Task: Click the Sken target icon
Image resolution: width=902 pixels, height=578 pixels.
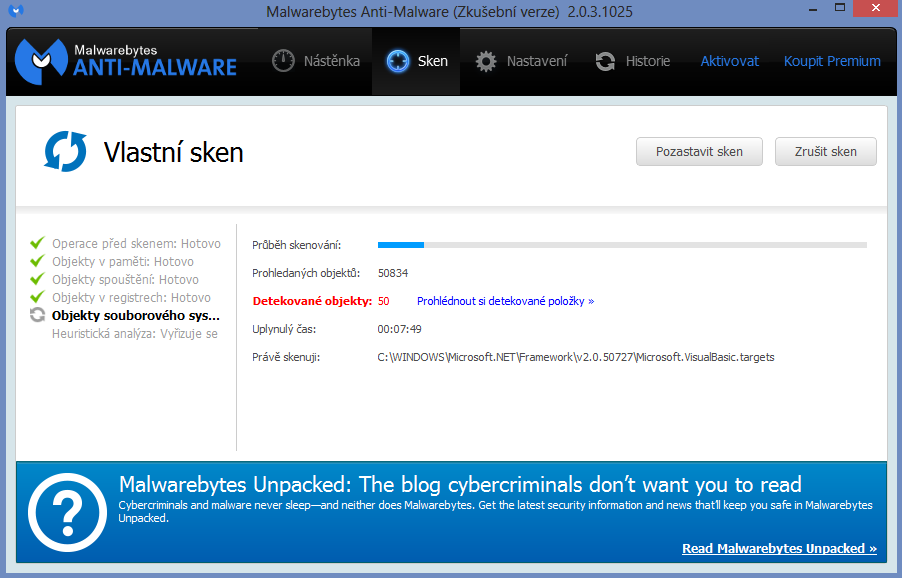Action: [x=398, y=61]
